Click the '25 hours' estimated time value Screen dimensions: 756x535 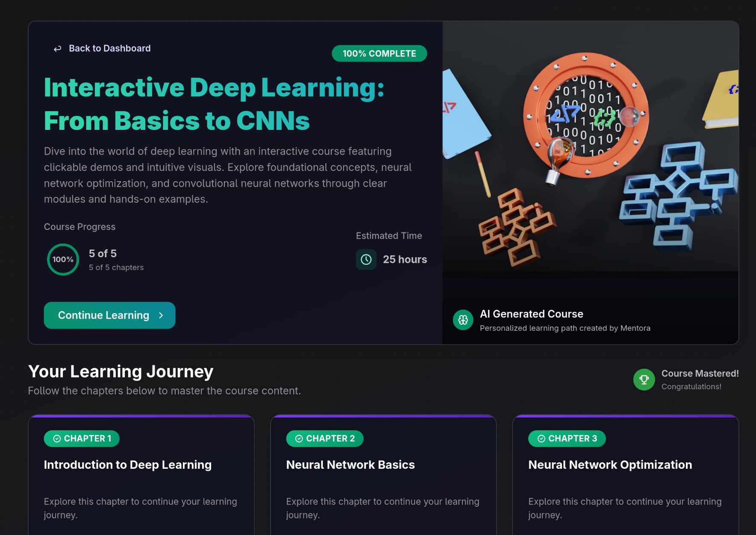405,259
